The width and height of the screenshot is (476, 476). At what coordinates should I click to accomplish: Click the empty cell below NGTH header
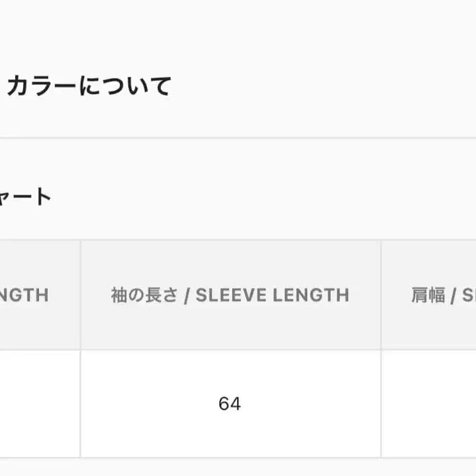coord(40,404)
